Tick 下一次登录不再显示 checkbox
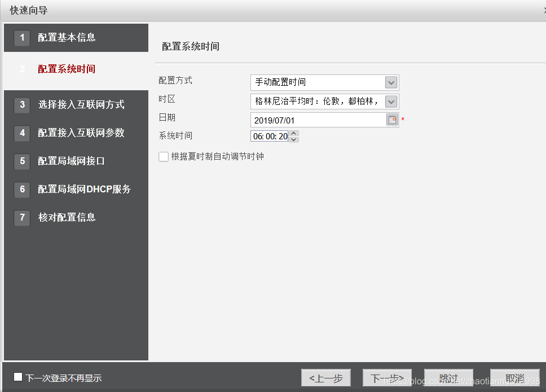 (x=18, y=377)
